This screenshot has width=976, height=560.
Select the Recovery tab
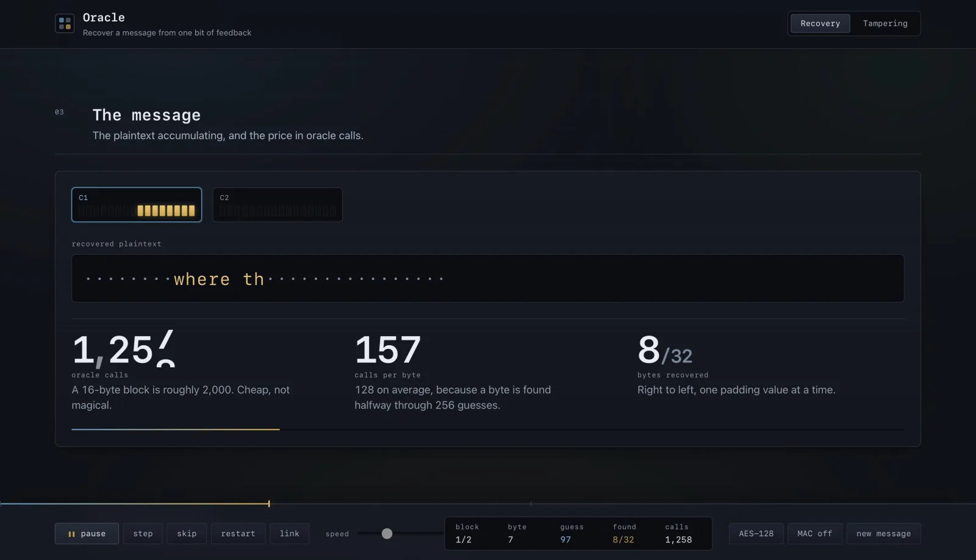[x=820, y=23]
